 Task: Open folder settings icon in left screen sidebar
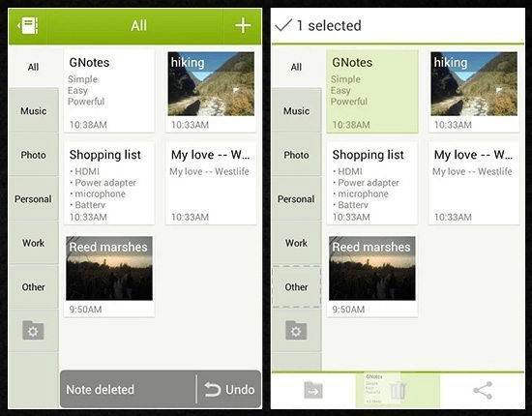[x=33, y=330]
